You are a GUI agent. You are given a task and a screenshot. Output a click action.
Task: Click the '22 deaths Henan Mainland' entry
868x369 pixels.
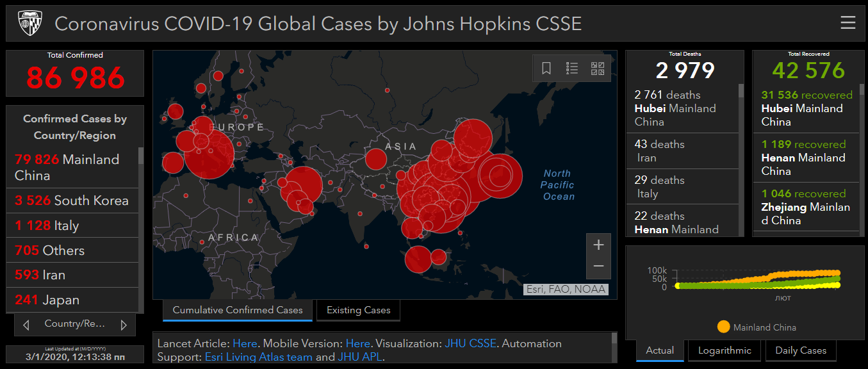tap(682, 222)
